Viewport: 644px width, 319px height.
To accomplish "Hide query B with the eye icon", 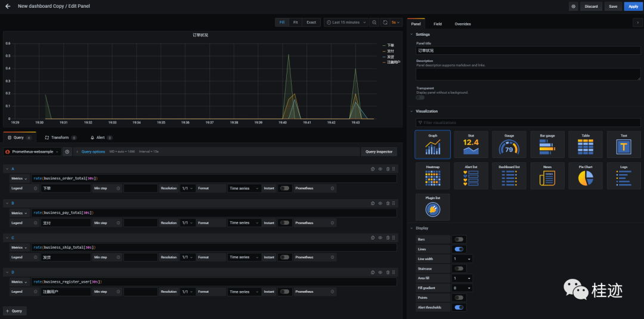I will 380,203.
